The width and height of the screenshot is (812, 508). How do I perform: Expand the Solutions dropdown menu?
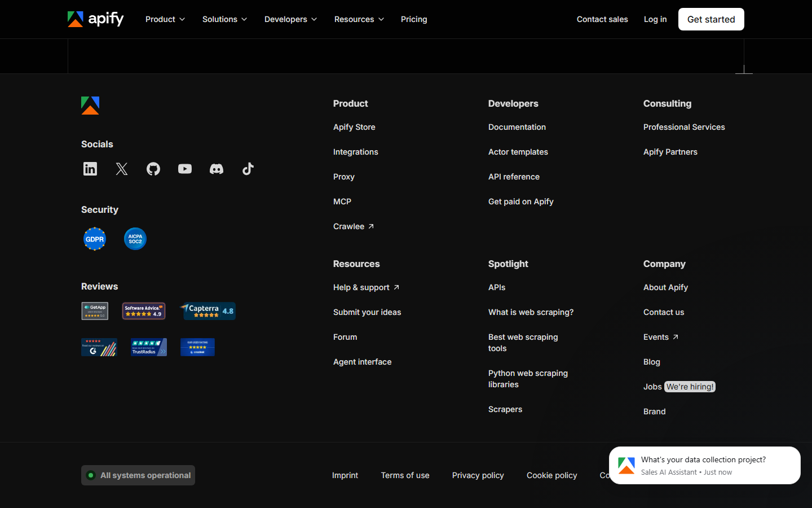tap(224, 19)
